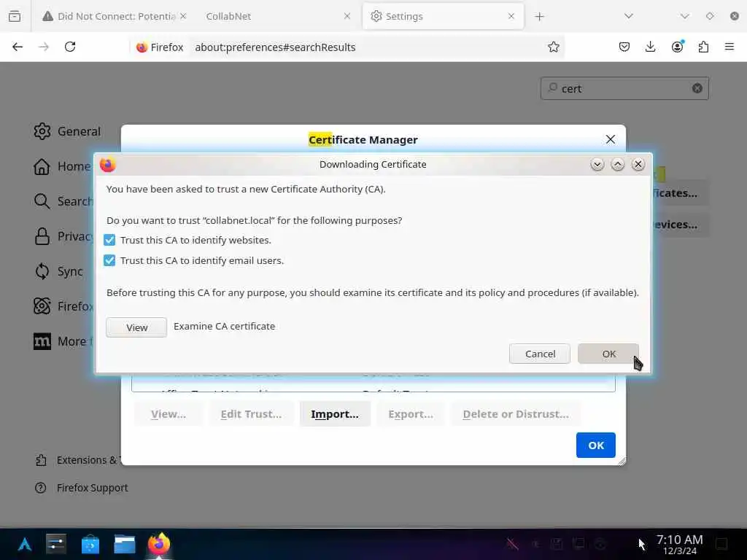This screenshot has height=560, width=747.
Task: Open Extensions & Themes link
Action: [x=79, y=460]
